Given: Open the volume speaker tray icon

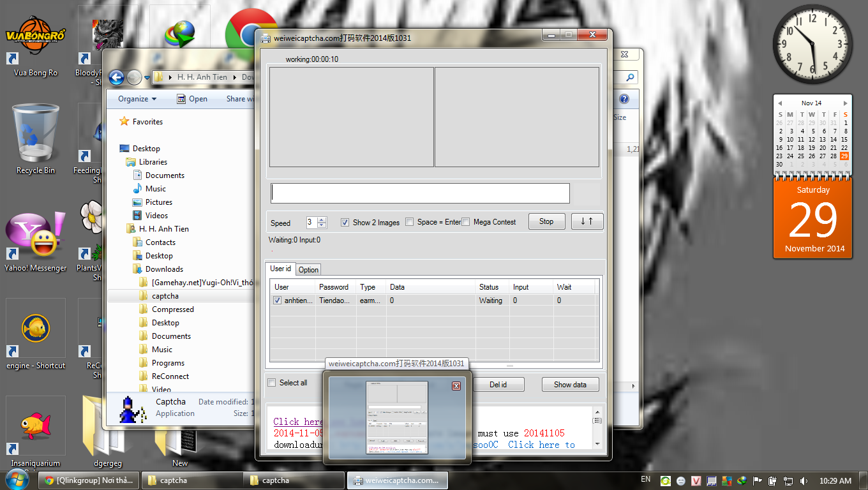Looking at the screenshot, I should [x=804, y=480].
